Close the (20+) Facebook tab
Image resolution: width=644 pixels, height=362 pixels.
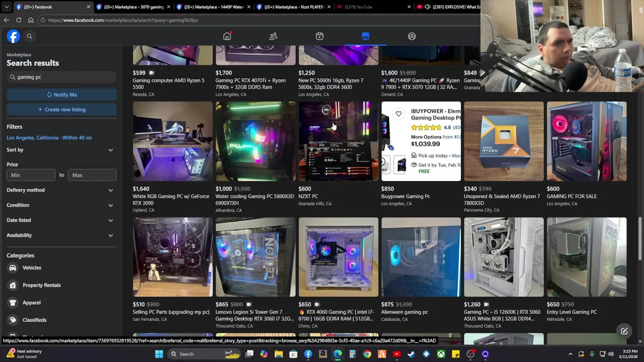click(89, 7)
